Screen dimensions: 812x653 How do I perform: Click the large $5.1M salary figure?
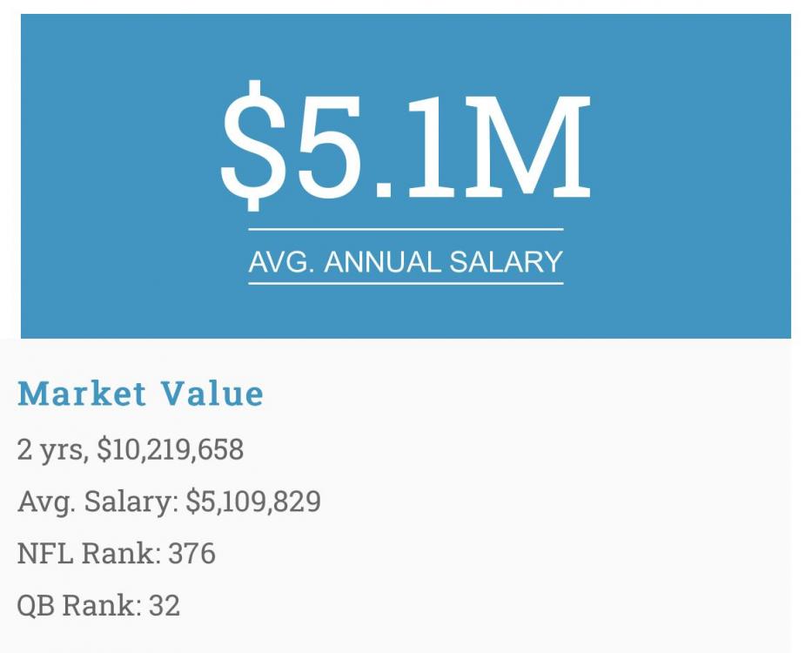pyautogui.click(x=406, y=144)
